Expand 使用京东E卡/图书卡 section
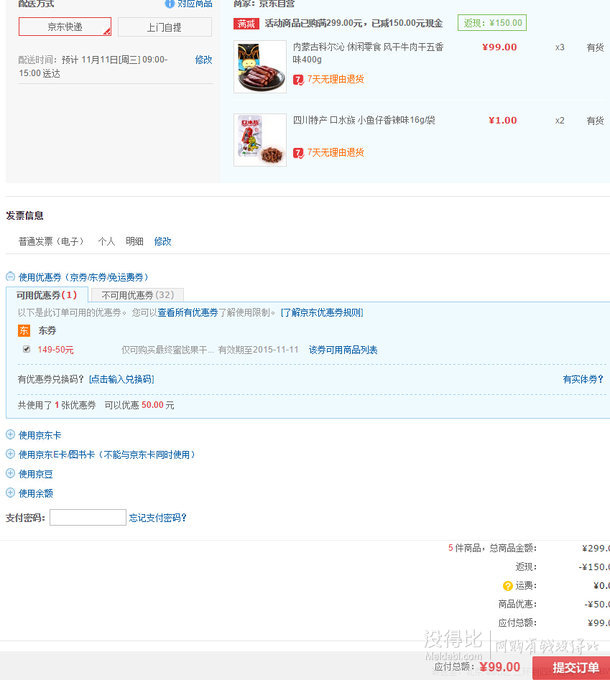Viewport: 610px width, 680px height. (x=10, y=454)
